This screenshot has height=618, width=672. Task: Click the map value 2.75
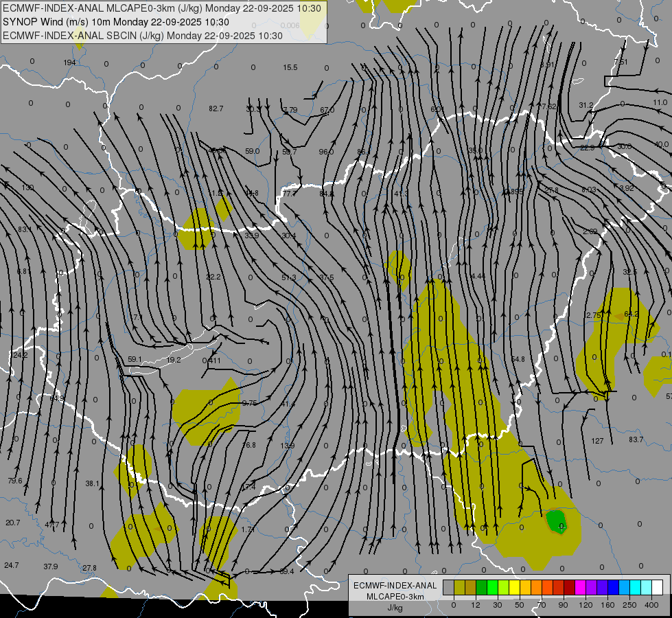(x=594, y=315)
